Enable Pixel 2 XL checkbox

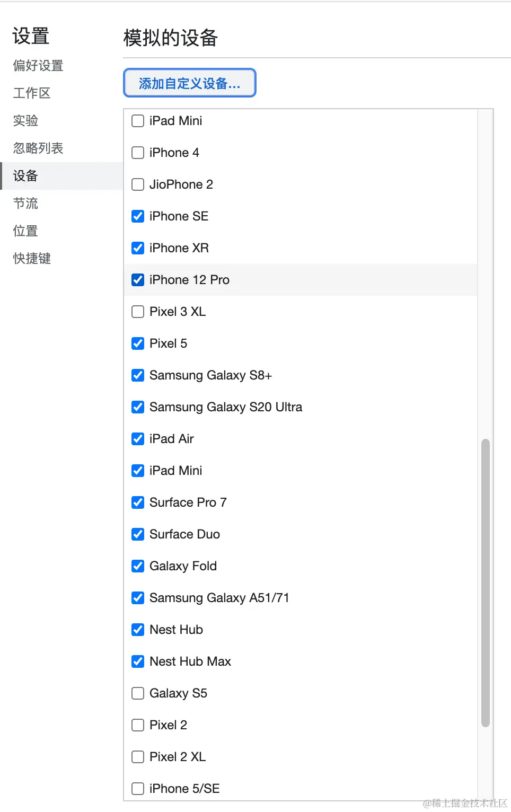point(138,757)
